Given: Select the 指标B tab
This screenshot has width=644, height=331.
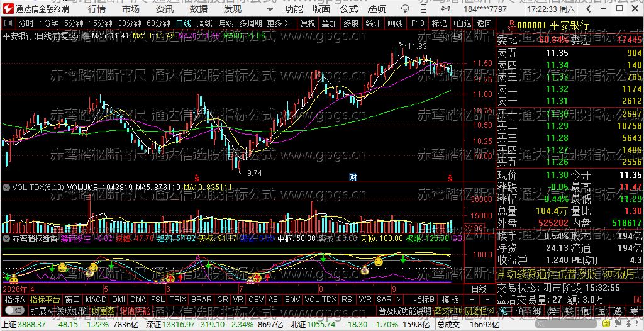Looking at the screenshot, I should [425, 300].
